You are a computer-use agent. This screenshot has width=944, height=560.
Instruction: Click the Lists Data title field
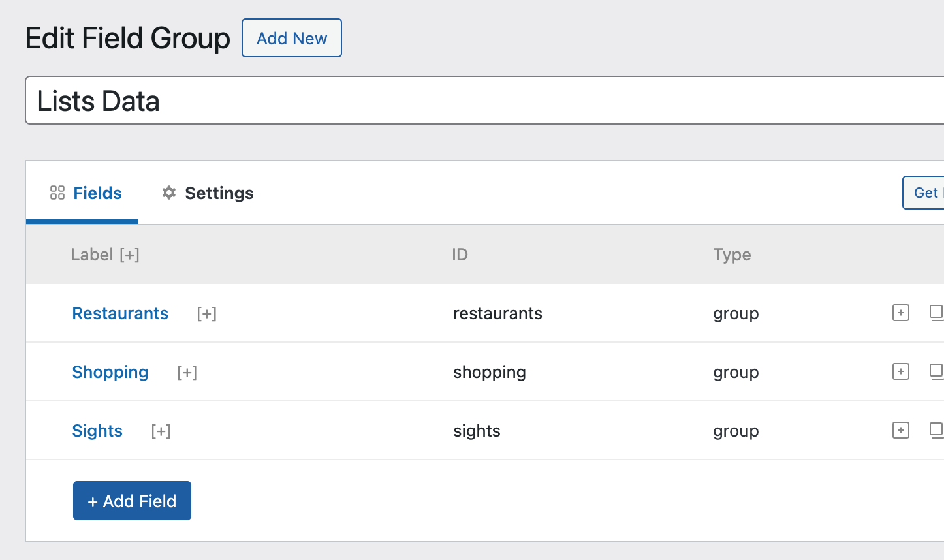(484, 101)
